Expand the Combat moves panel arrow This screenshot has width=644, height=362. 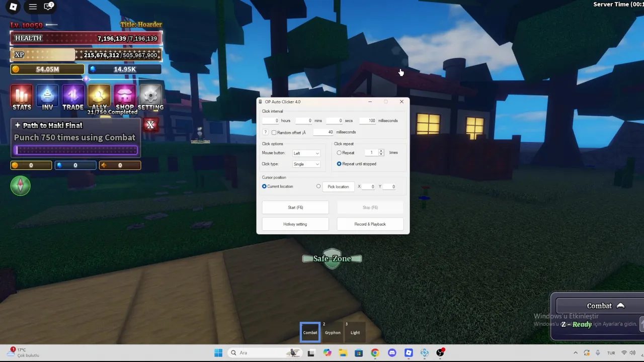[620, 306]
